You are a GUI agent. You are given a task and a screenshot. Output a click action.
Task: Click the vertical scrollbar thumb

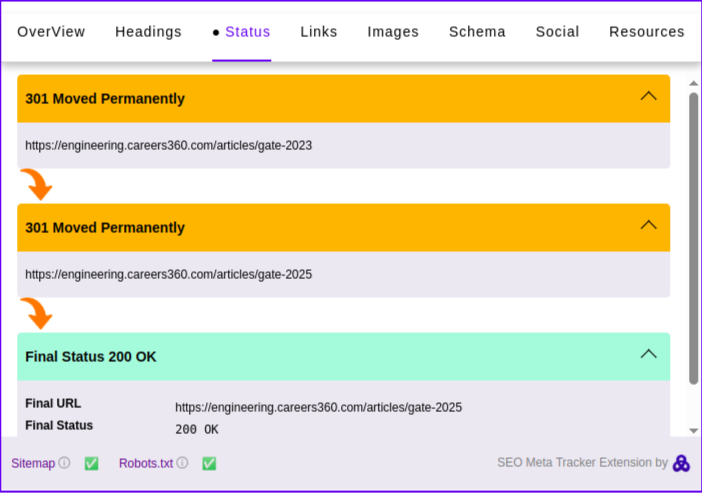pyautogui.click(x=693, y=238)
